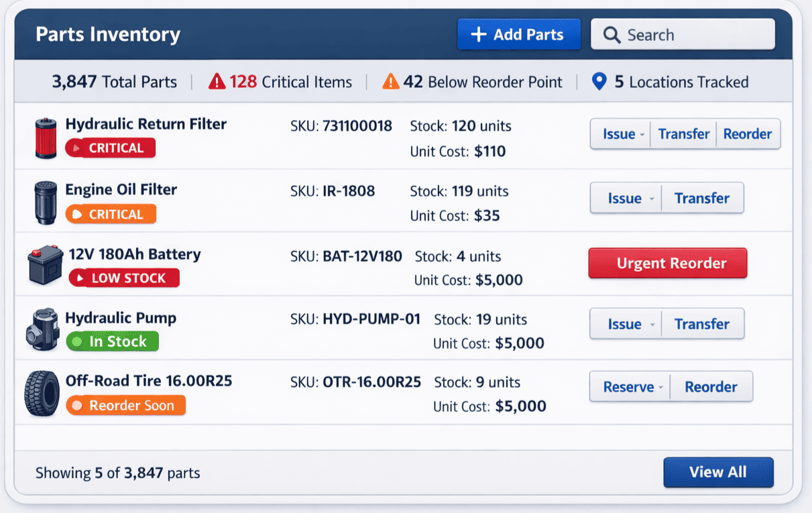The height and width of the screenshot is (513, 812).
Task: Click the plus icon inside Add Parts
Action: pos(479,34)
